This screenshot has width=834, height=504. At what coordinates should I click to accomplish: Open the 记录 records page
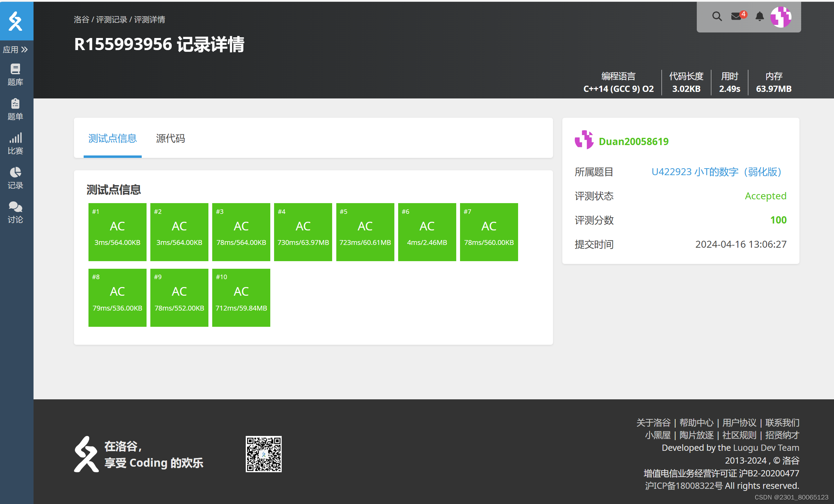15,178
